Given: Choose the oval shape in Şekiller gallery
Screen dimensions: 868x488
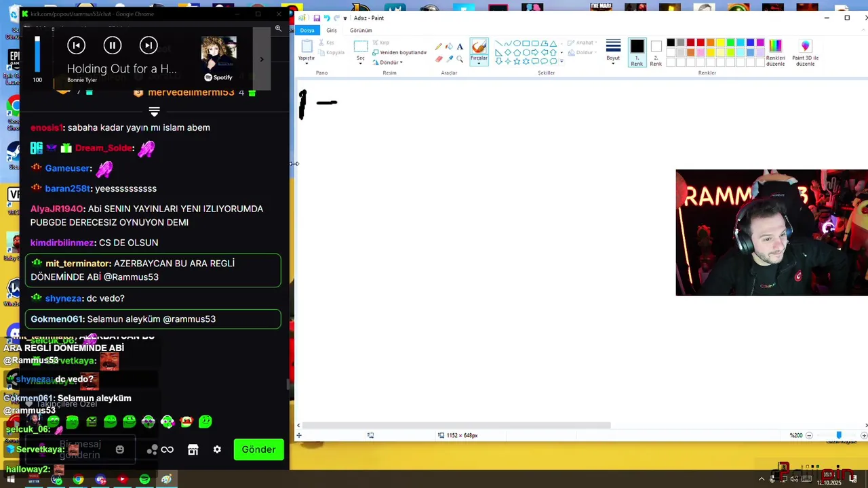Looking at the screenshot, I should point(517,43).
